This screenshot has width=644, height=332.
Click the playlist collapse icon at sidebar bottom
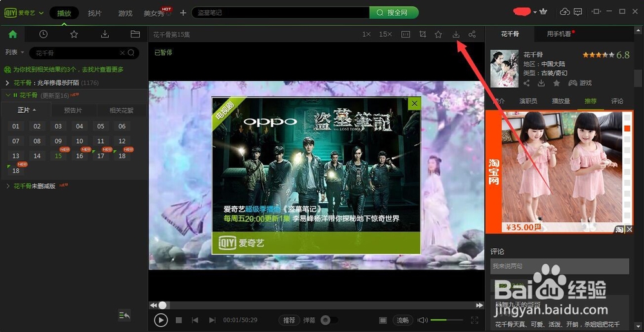coord(124,315)
